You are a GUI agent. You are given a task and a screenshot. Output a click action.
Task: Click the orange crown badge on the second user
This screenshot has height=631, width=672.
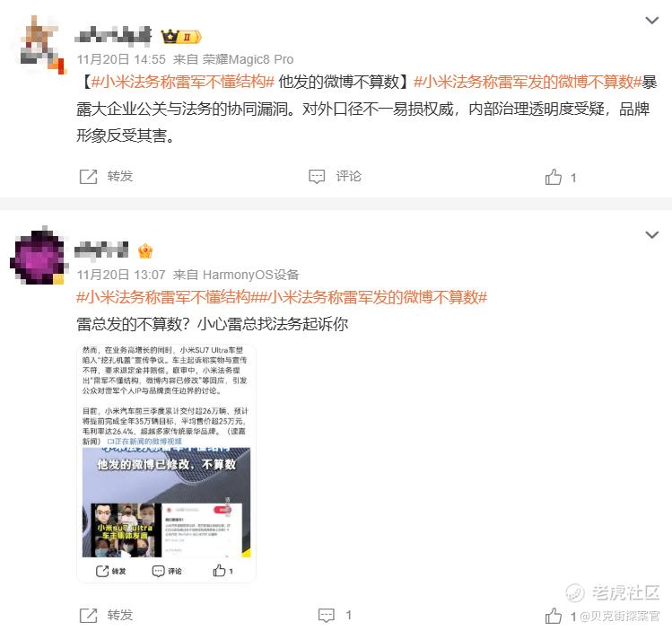(x=145, y=251)
